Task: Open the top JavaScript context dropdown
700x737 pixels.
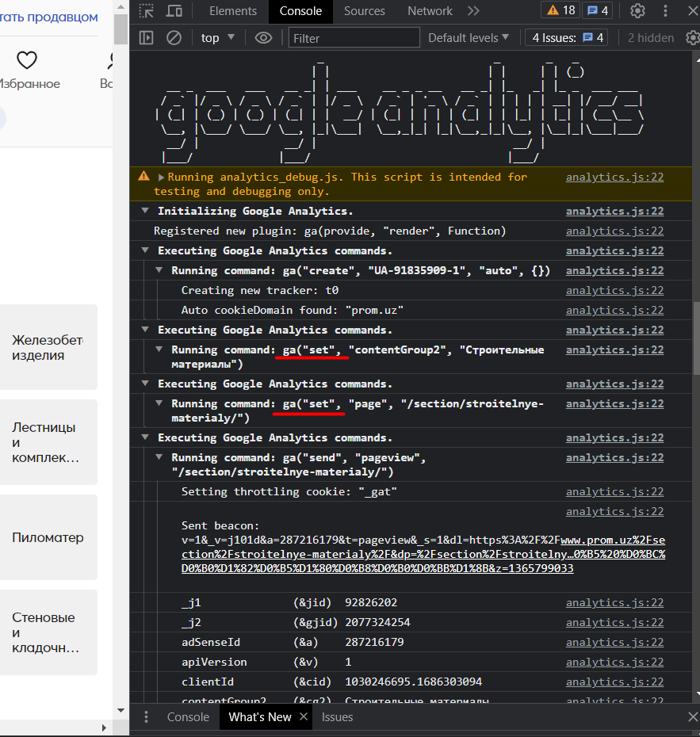Action: click(218, 37)
